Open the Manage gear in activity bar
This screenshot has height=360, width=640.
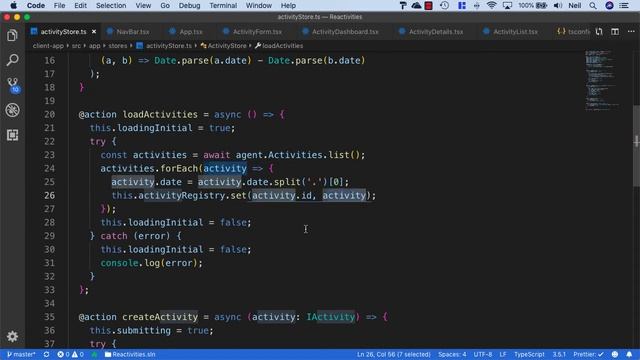click(x=12, y=336)
